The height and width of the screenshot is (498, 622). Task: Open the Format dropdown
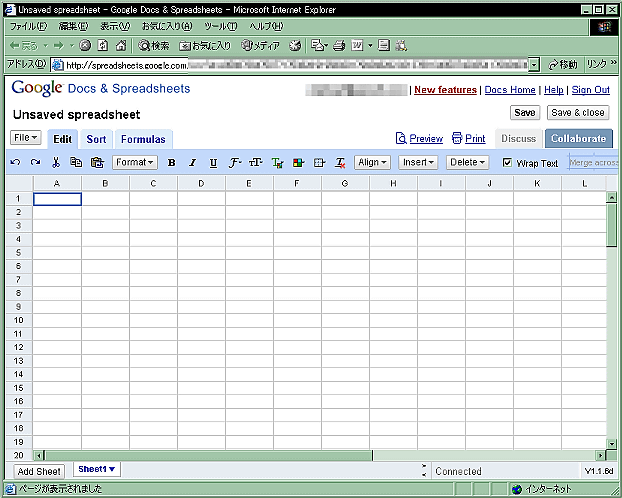coord(135,162)
